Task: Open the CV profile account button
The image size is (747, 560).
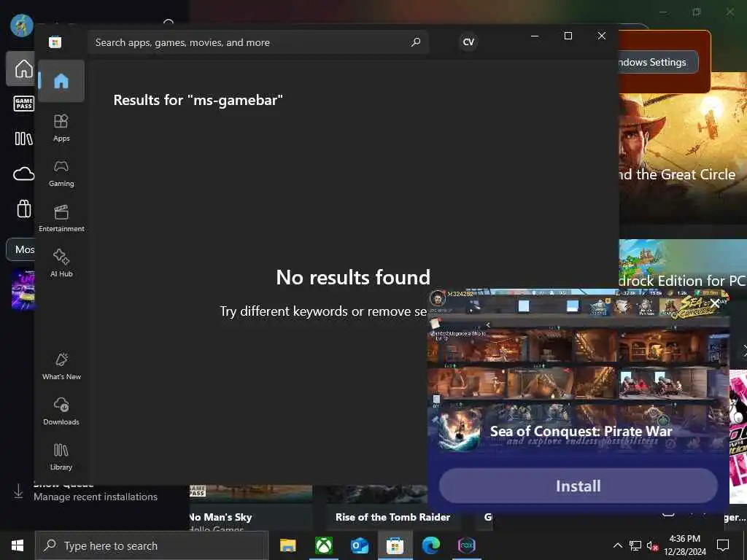Action: pyautogui.click(x=468, y=42)
